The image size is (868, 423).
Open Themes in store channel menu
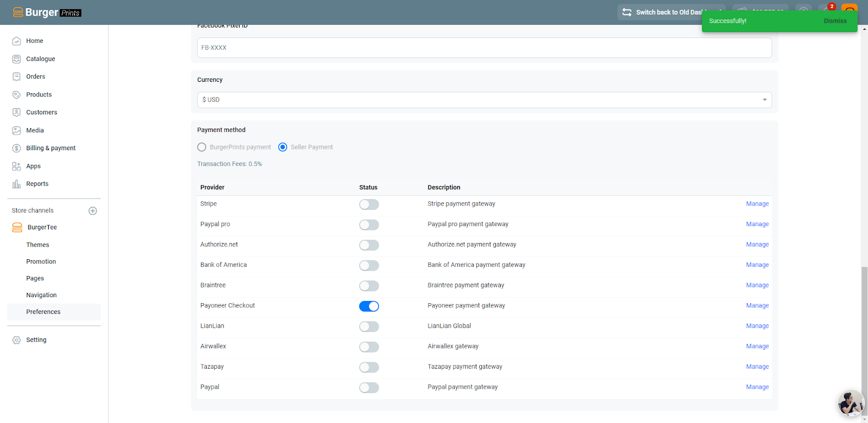click(x=37, y=245)
